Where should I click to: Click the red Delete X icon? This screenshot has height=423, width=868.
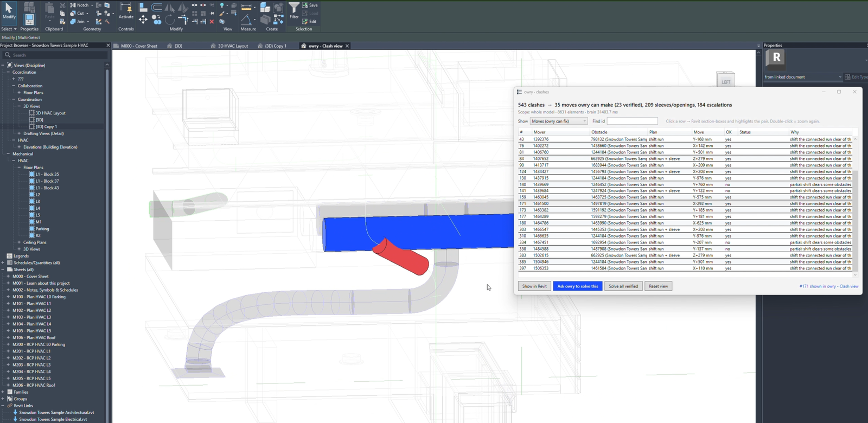click(212, 22)
